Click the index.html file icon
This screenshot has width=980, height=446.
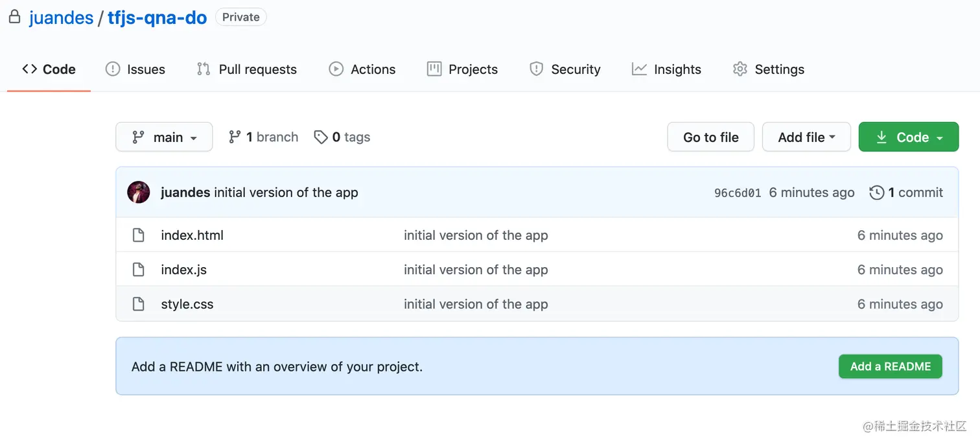(138, 235)
